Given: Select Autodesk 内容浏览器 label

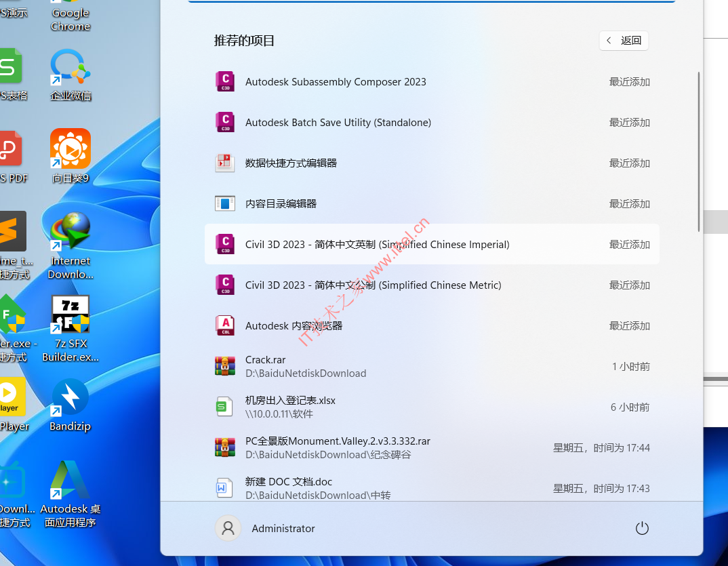Looking at the screenshot, I should pos(294,325).
